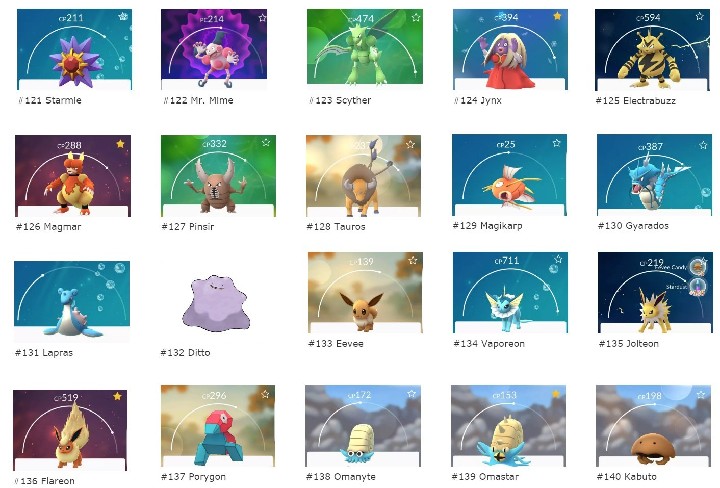Click the Stardust icon on Jolteon card
This screenshot has width=720, height=488.
(x=698, y=287)
